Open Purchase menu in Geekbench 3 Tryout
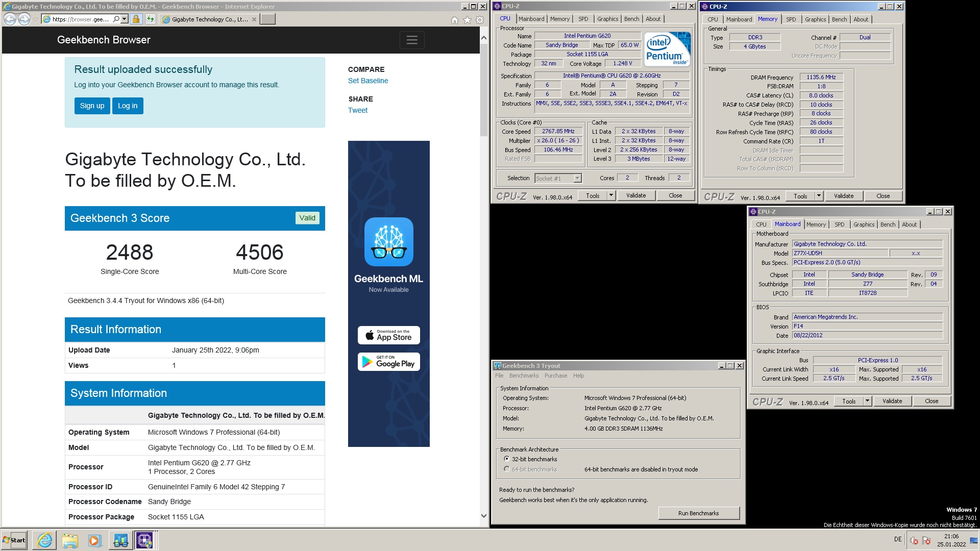Screen dimensions: 980x551 click(555, 375)
